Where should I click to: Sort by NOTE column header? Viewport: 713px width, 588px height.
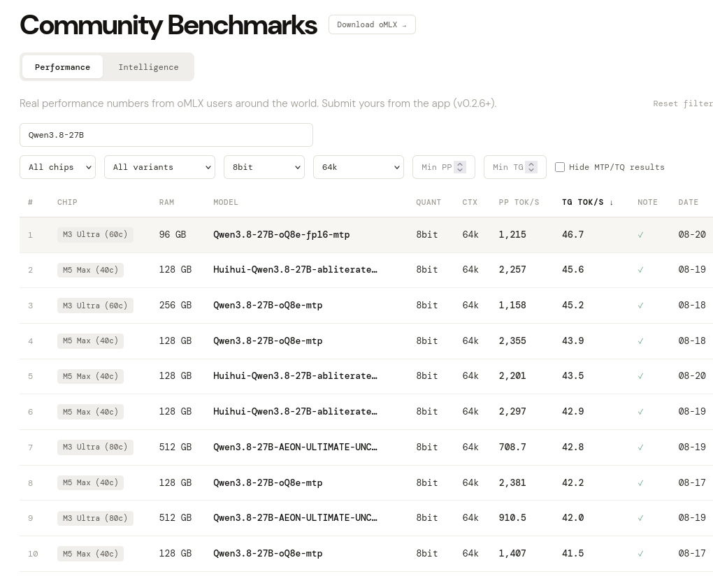[x=647, y=202]
